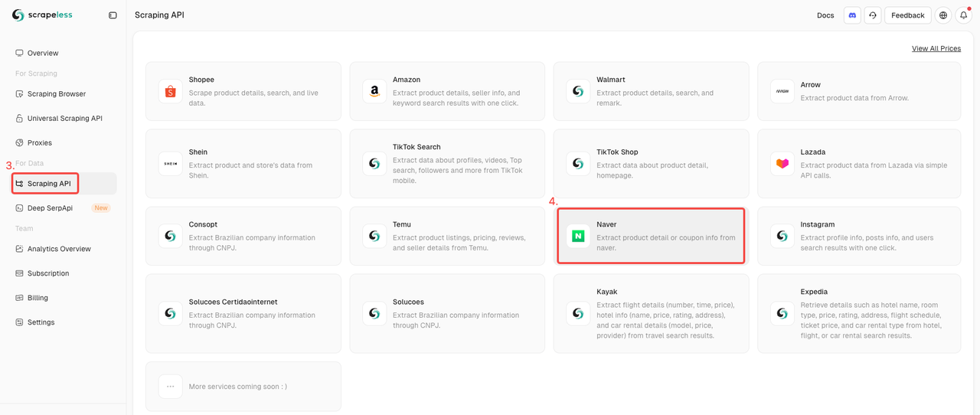The width and height of the screenshot is (980, 415).
Task: Click the Scrapeless logo
Action: tap(42, 15)
